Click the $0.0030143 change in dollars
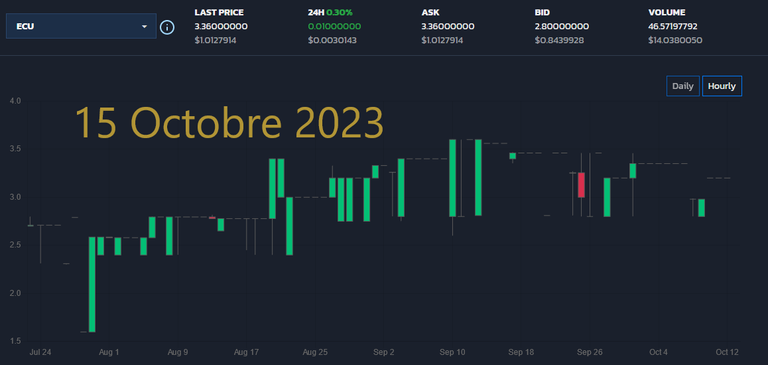Image resolution: width=768 pixels, height=365 pixels. [332, 40]
